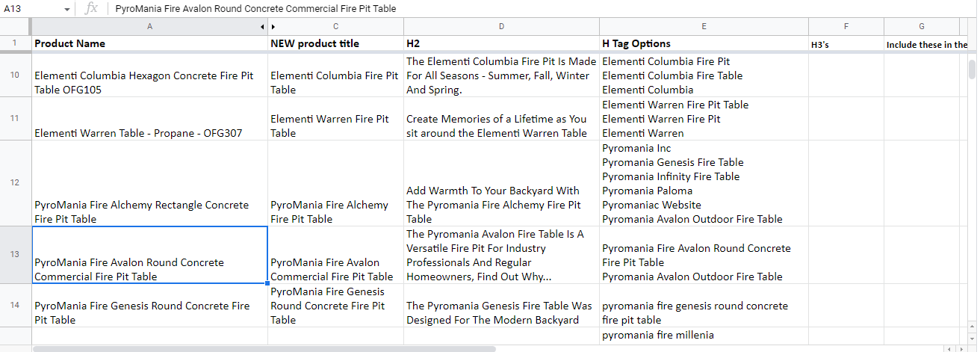
Task: Click the Name box showing A13
Action: [30, 9]
